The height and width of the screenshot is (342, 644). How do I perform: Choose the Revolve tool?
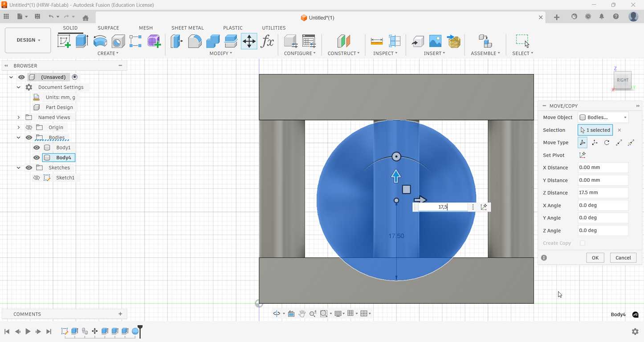[x=100, y=41]
